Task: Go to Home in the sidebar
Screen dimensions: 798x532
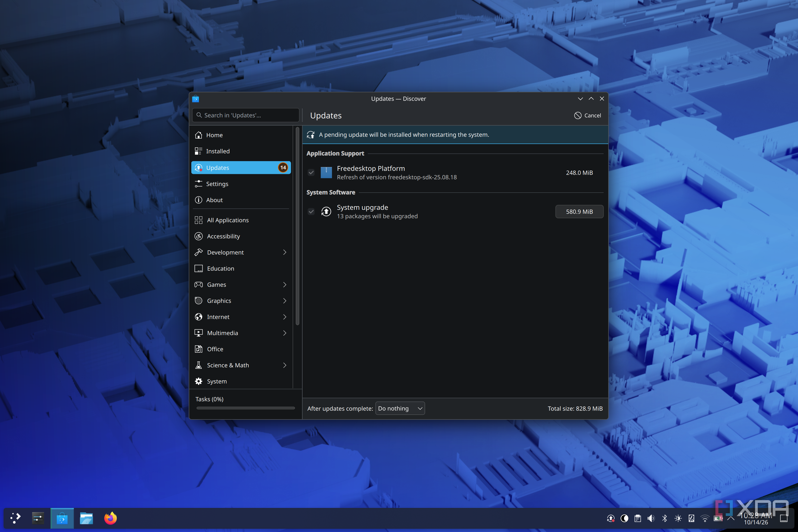Action: 241,135
